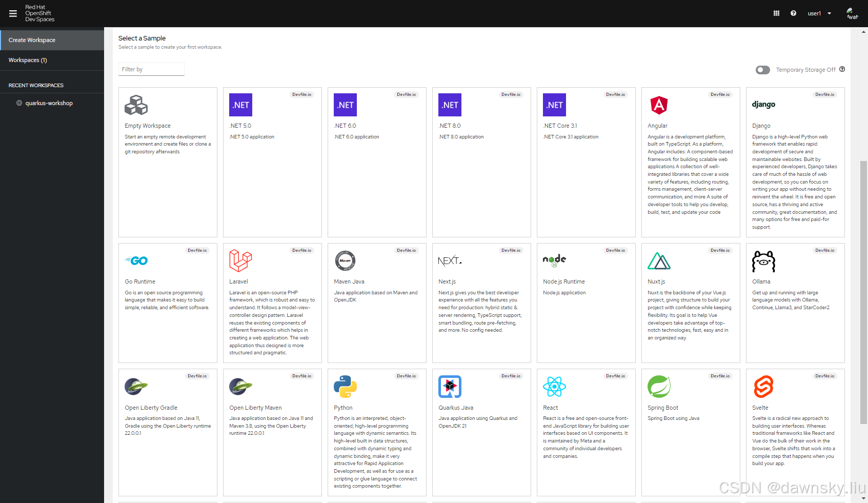
Task: Open the Workspaces (1) nav item
Action: click(52, 60)
